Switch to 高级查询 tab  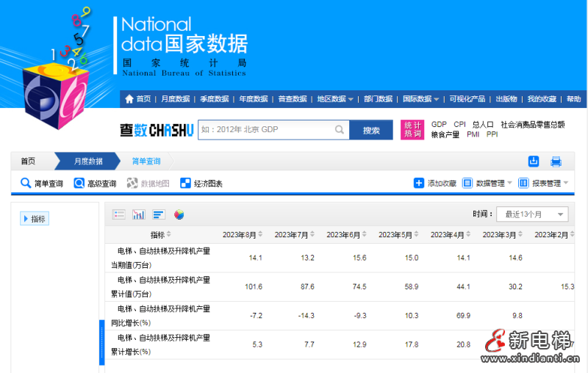coord(95,184)
